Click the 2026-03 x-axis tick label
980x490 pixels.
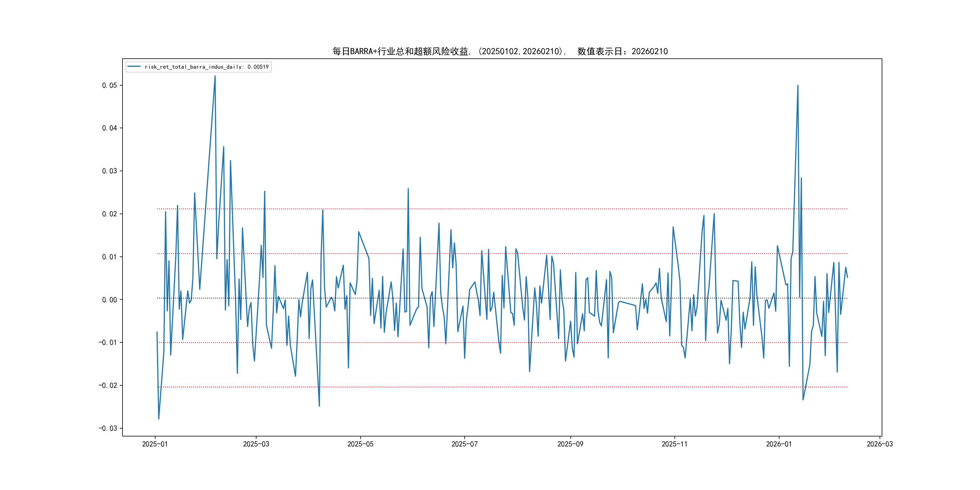coord(880,444)
